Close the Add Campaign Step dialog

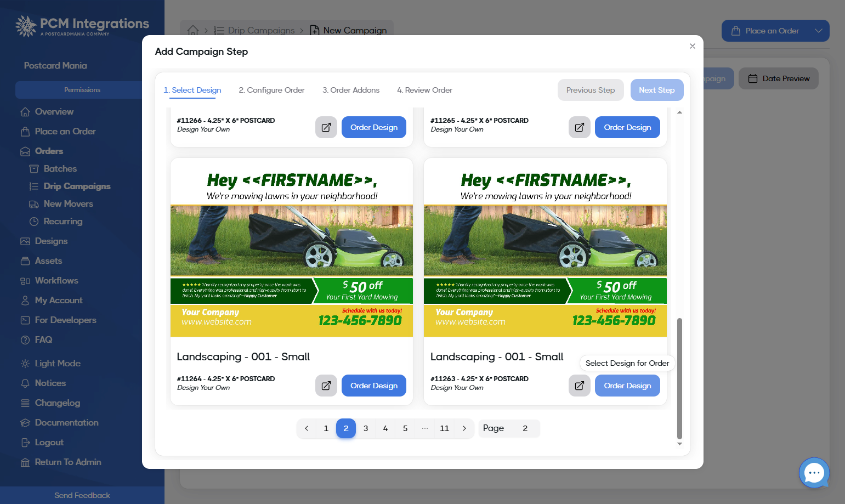693,46
